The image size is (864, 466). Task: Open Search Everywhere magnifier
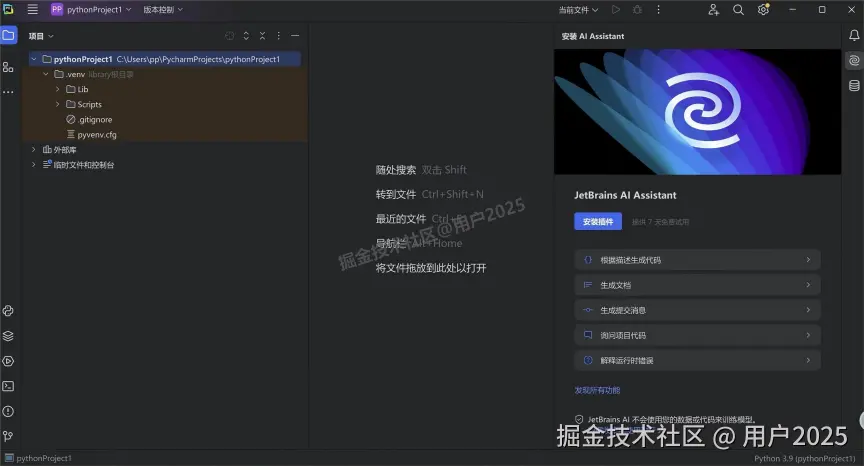[738, 9]
